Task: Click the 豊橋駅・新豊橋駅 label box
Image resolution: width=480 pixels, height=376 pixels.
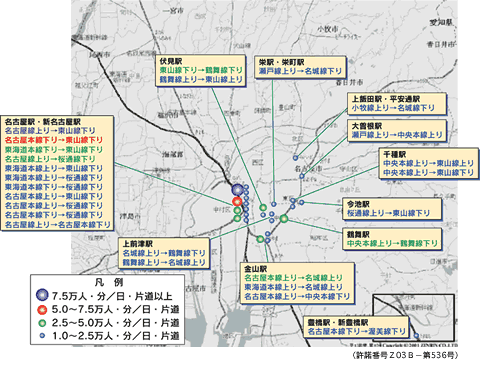Action: [x=356, y=327]
